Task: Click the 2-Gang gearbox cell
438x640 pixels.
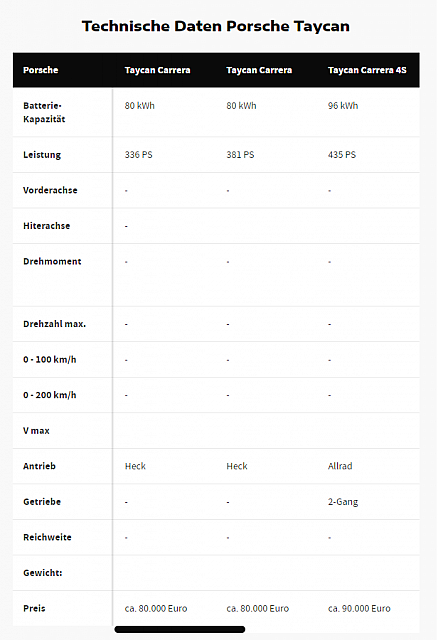Action: 343,502
